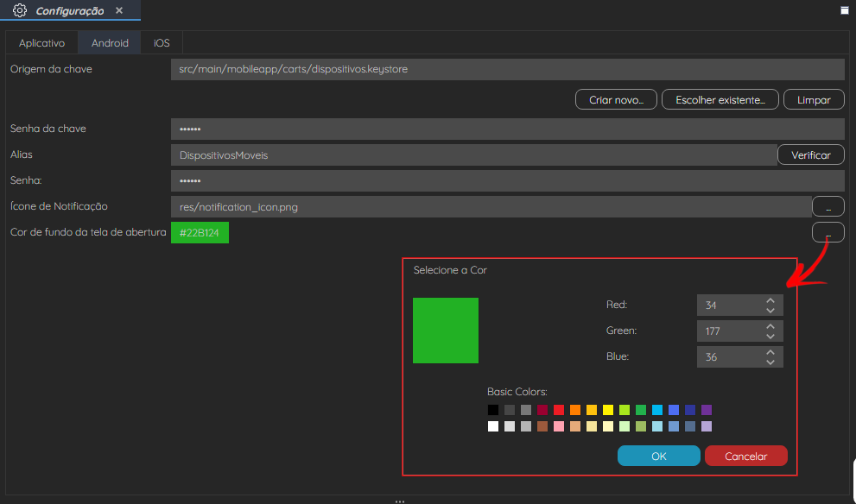
Task: Pick the tan peach color swatch
Action: point(575,426)
